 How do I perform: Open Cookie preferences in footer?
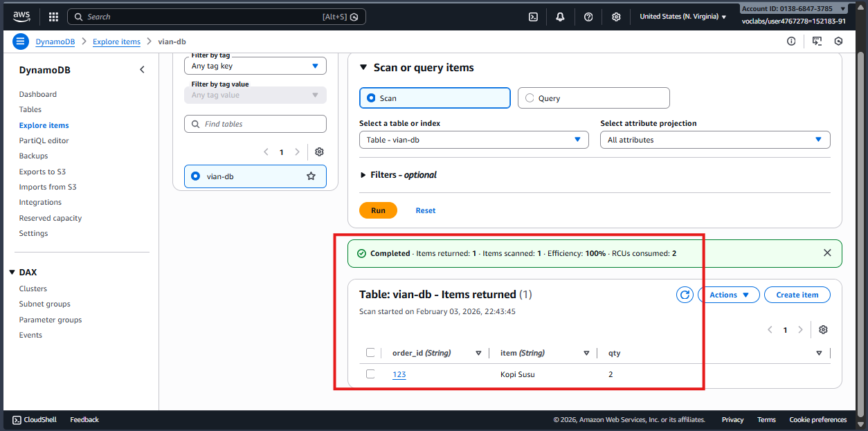(818, 419)
